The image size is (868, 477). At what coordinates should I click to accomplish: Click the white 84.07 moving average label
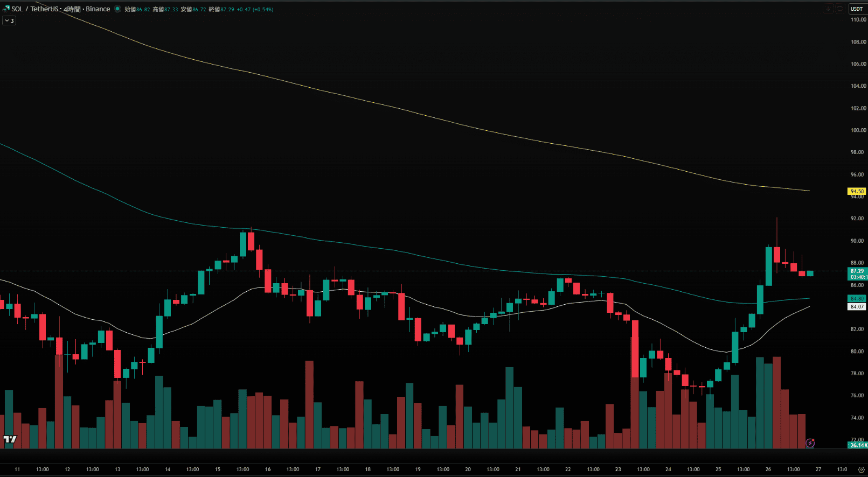(857, 307)
